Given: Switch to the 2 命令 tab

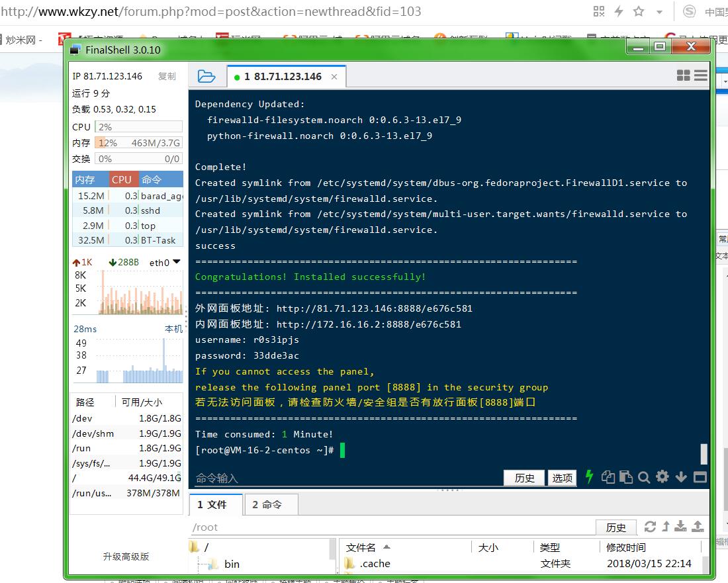Looking at the screenshot, I should pyautogui.click(x=267, y=505).
